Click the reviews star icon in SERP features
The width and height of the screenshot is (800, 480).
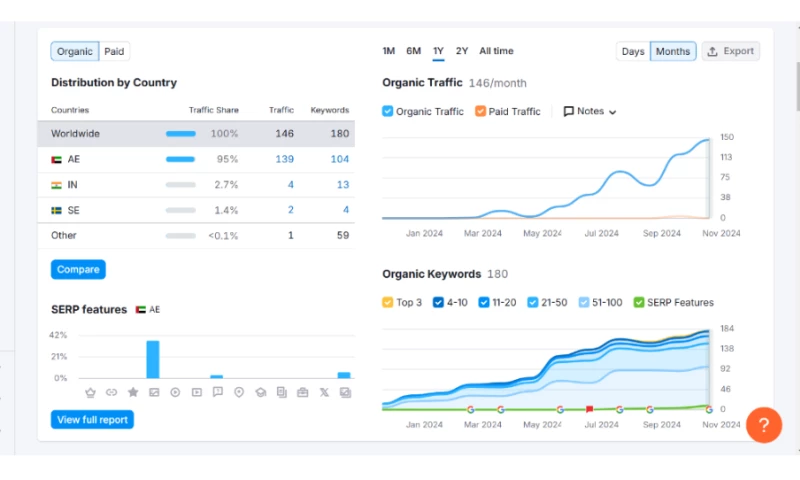132,393
